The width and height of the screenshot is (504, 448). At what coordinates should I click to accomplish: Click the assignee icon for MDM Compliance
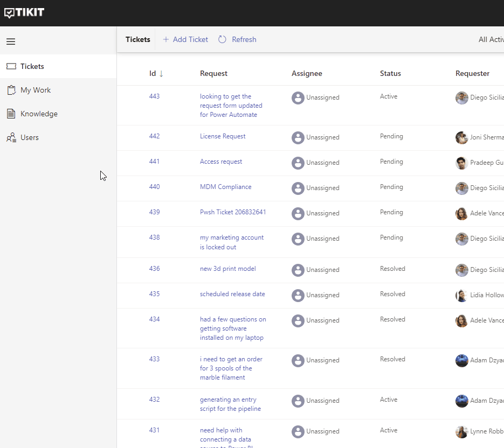(298, 188)
